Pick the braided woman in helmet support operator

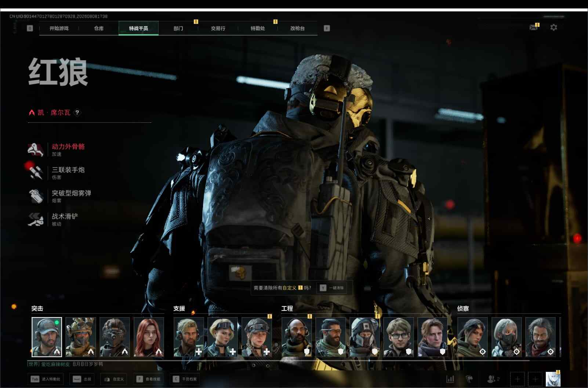257,337
